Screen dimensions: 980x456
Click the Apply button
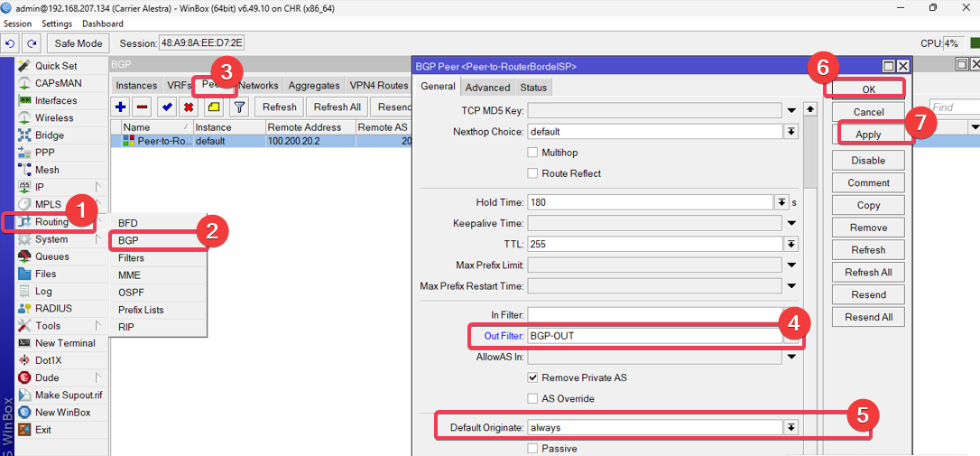tap(868, 134)
